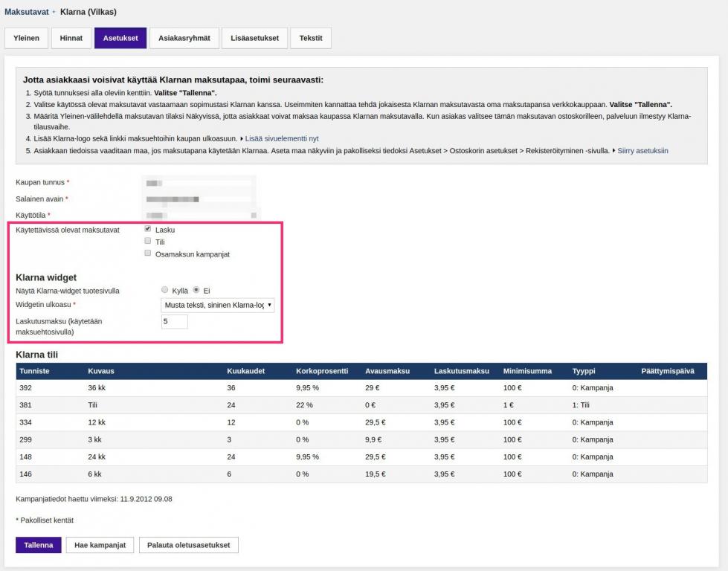Click the table cell with ID 148
The image size is (728, 571).
(25, 457)
